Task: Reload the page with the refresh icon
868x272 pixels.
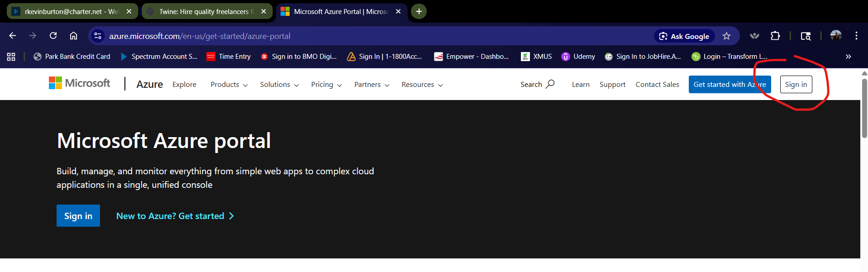Action: point(53,36)
